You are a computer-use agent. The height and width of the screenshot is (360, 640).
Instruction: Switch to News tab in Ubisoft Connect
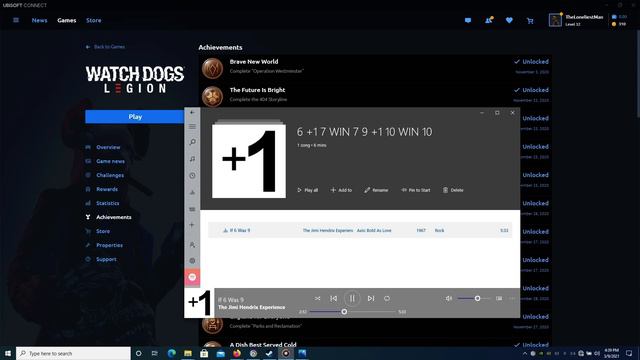[40, 20]
